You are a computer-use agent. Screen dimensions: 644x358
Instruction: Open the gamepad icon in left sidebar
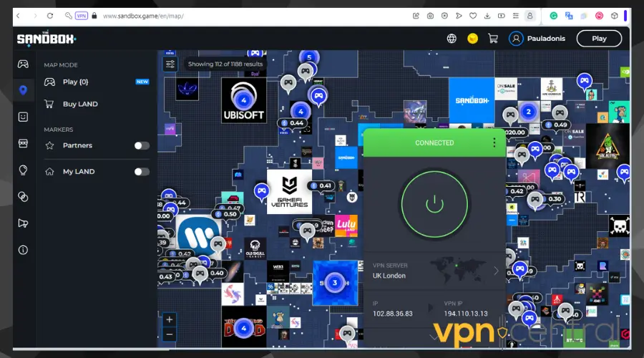coord(23,64)
